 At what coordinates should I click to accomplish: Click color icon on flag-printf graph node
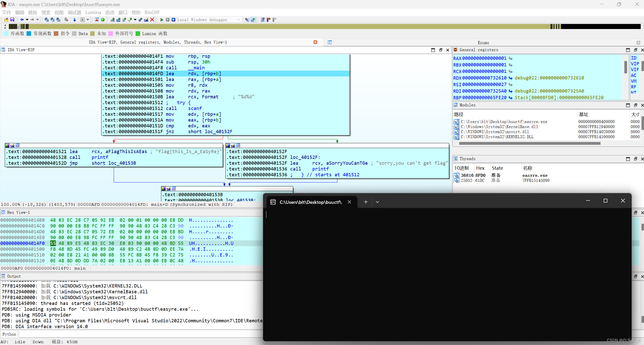tap(7, 146)
